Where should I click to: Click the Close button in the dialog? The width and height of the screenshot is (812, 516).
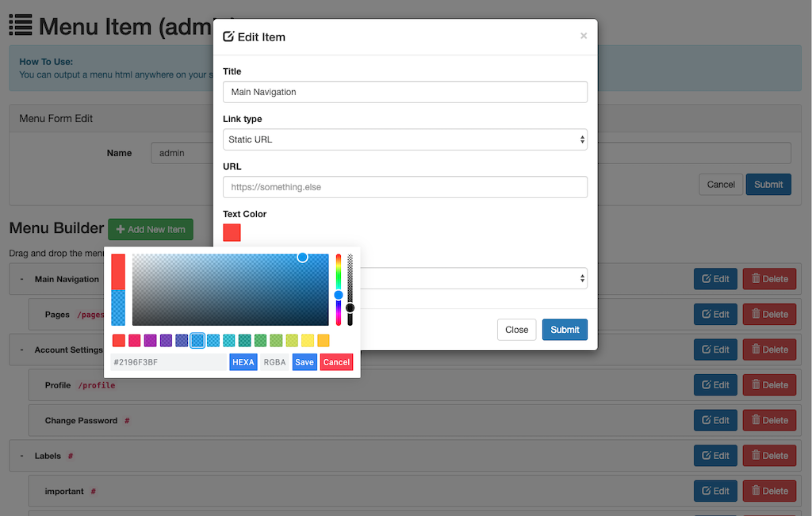[516, 330]
